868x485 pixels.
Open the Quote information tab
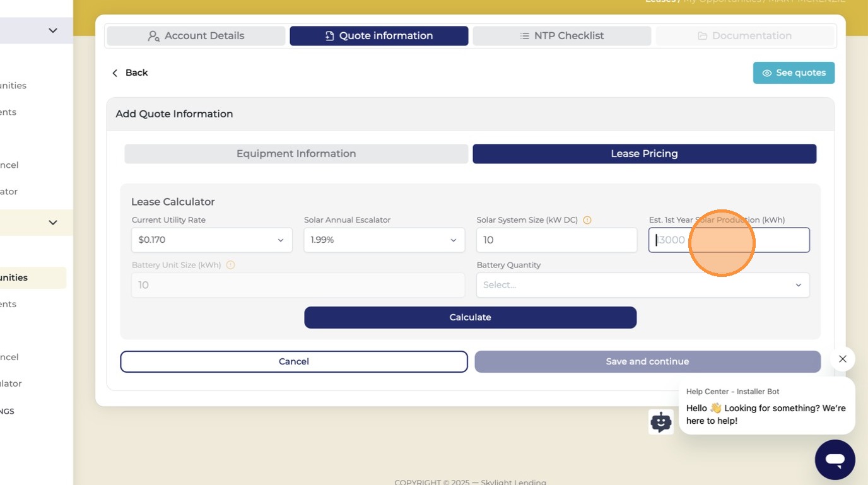(x=378, y=36)
